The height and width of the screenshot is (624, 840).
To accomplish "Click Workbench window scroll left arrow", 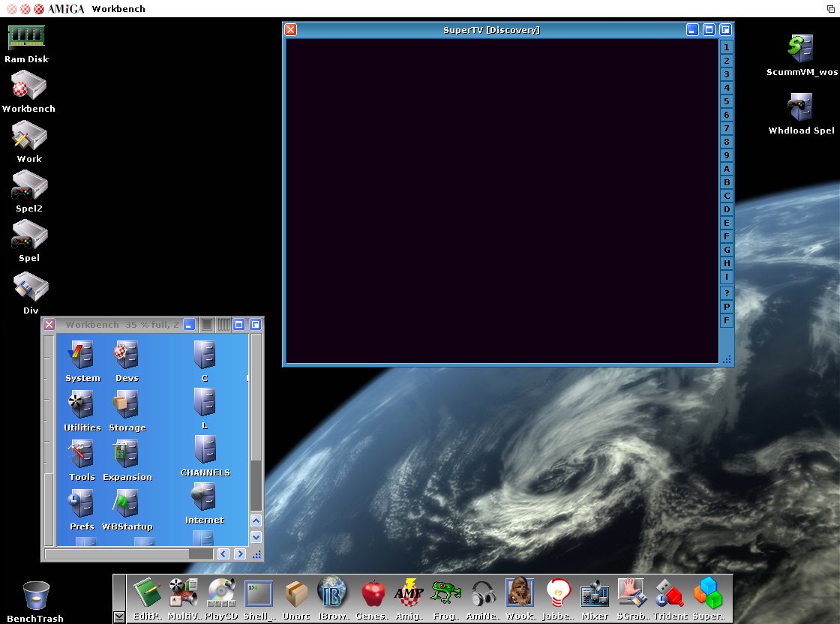I will 223,553.
